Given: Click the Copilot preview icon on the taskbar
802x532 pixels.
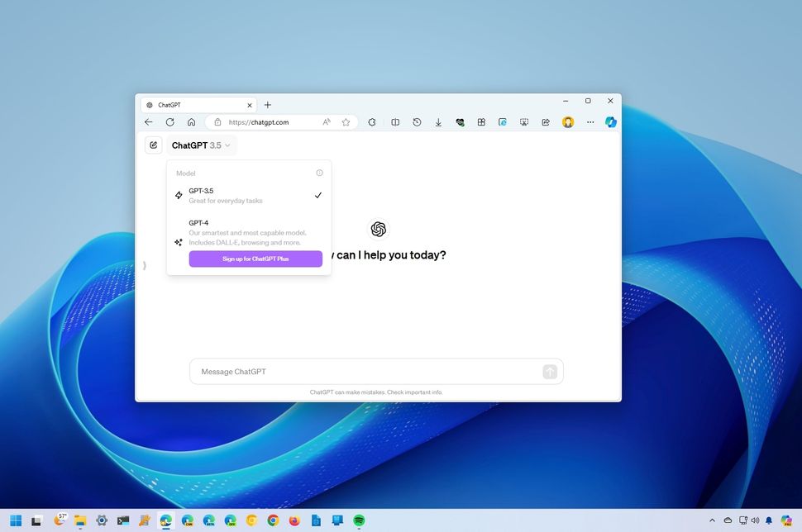Looking at the screenshot, I should [x=786, y=520].
